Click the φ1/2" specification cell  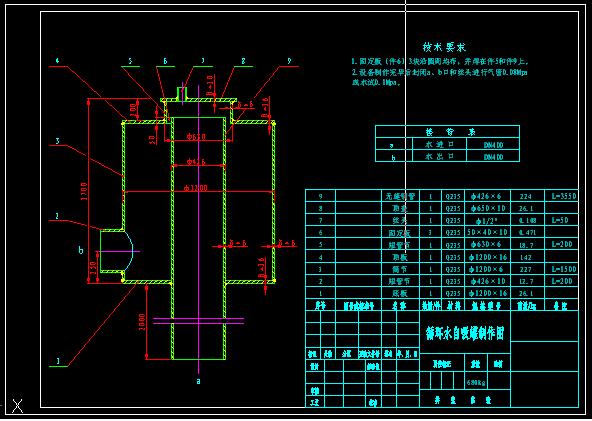tap(487, 220)
